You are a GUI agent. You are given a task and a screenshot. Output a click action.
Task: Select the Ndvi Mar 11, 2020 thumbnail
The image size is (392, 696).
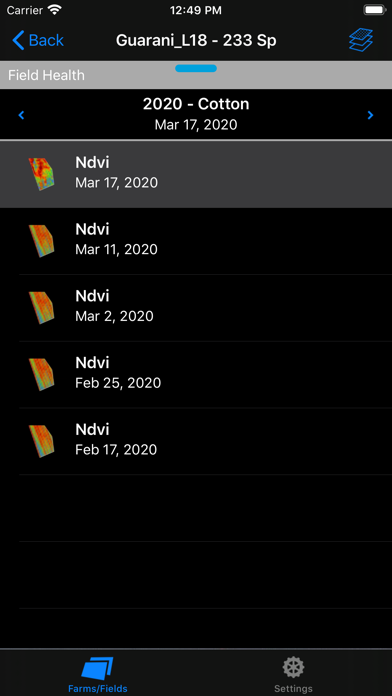41,241
